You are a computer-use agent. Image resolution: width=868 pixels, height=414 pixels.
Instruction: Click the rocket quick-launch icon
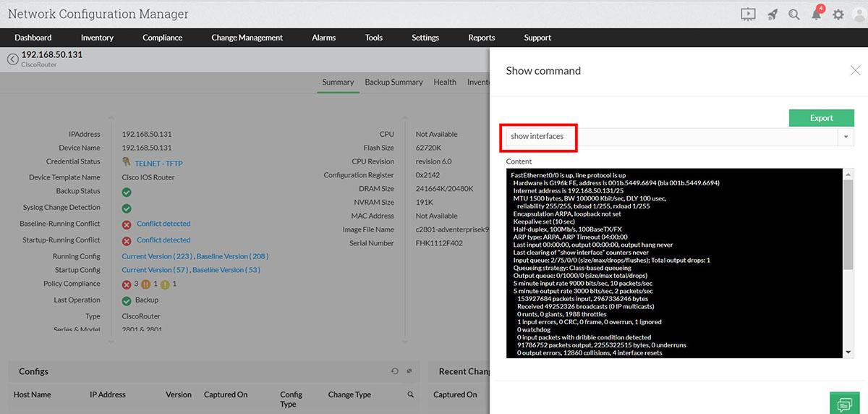click(773, 14)
